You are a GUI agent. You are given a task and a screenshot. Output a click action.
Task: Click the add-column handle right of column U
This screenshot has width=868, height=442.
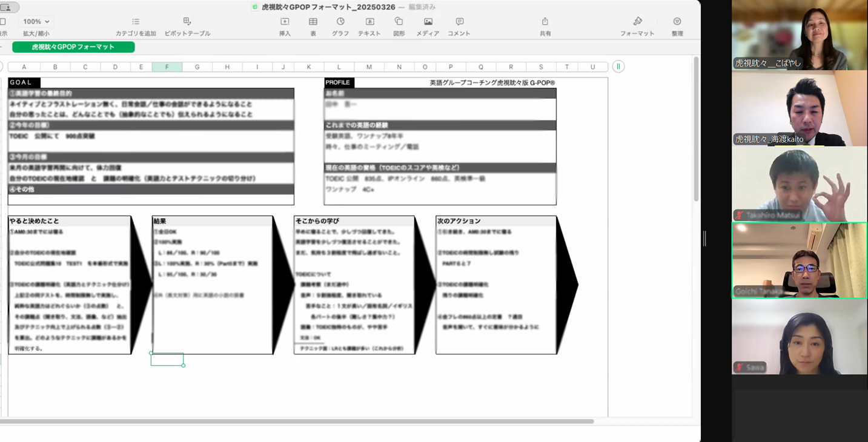[618, 67]
